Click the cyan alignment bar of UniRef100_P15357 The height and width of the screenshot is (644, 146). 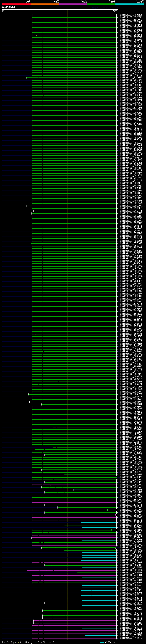coord(100,567)
